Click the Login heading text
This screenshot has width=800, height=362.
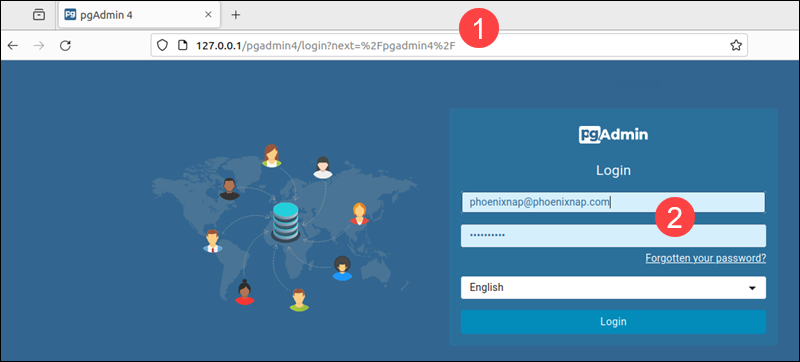(613, 170)
